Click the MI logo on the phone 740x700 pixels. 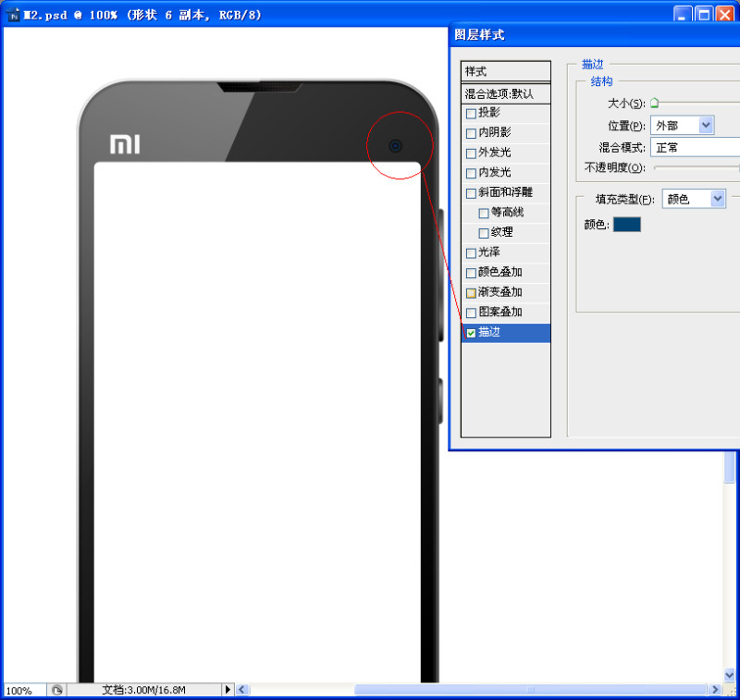point(125,144)
